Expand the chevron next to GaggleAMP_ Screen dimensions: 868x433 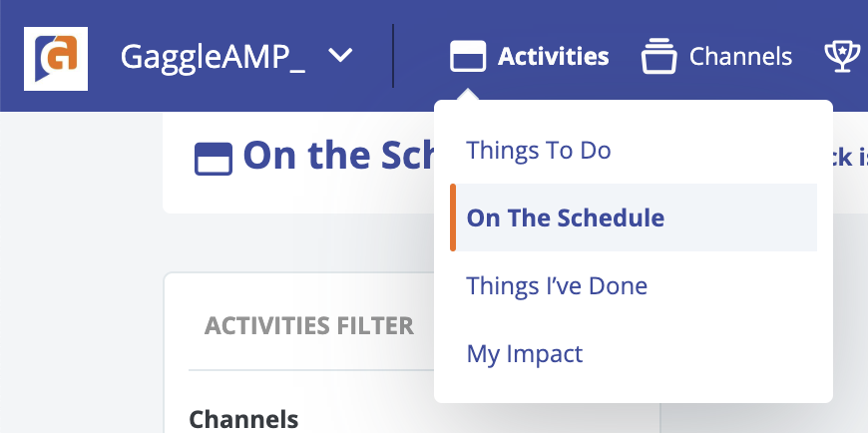point(340,55)
